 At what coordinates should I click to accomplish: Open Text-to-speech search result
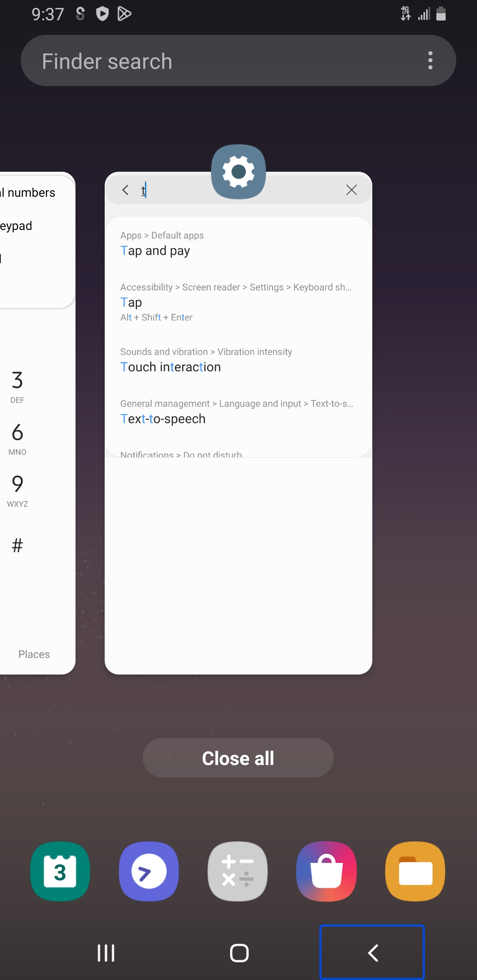(x=238, y=412)
